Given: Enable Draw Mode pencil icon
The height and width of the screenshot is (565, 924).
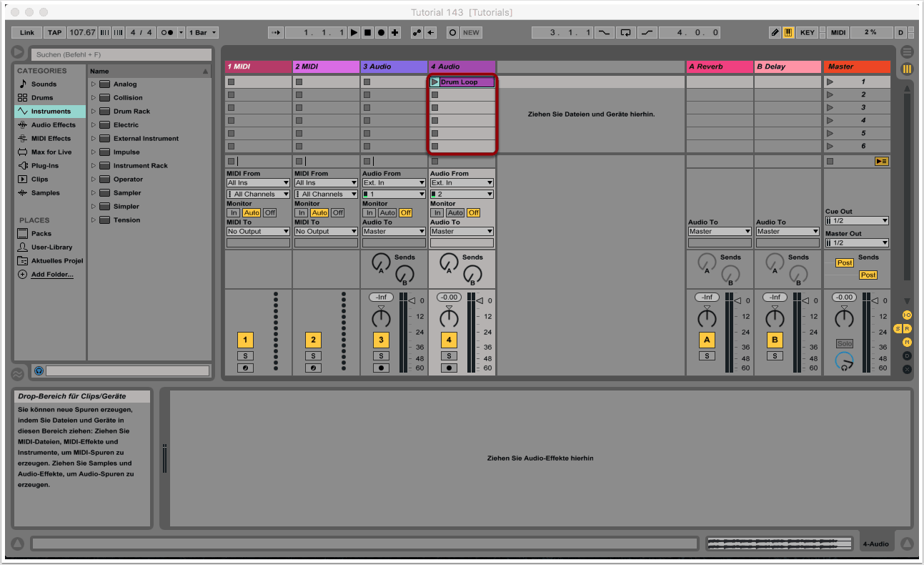Looking at the screenshot, I should click(x=775, y=33).
